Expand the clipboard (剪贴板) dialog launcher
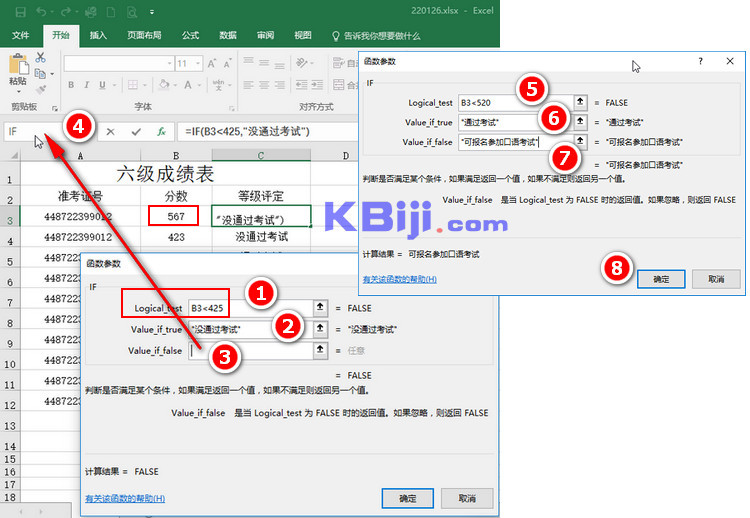Screen dimensions: 750x518 [55, 108]
